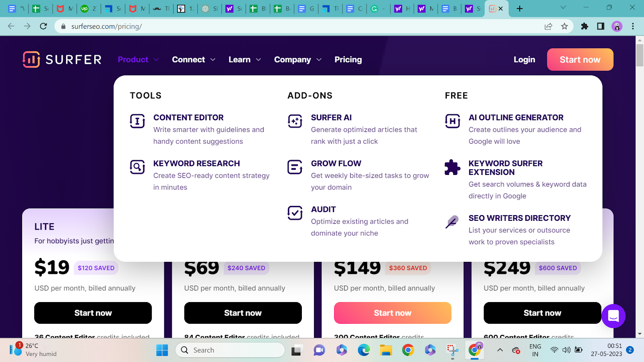
Task: Expand the Company dropdown chevron
Action: [x=319, y=60]
